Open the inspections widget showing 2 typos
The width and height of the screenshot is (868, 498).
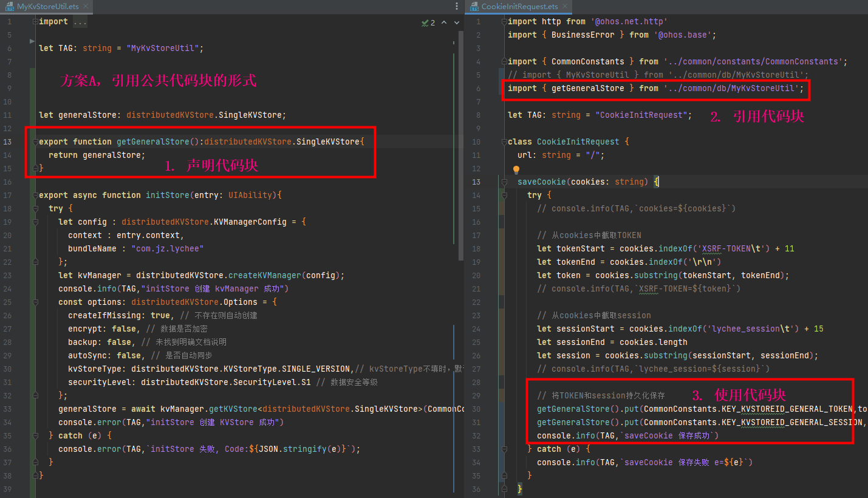(428, 22)
